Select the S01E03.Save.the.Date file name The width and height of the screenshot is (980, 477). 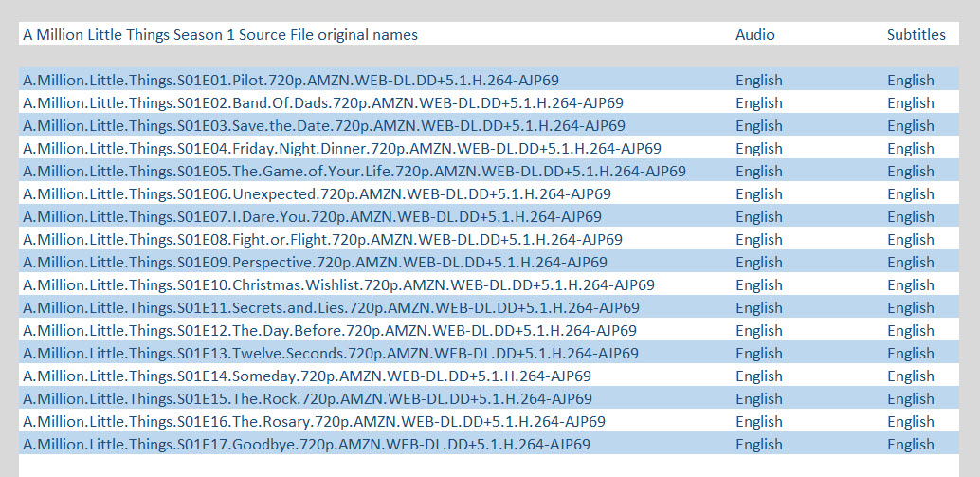(324, 126)
